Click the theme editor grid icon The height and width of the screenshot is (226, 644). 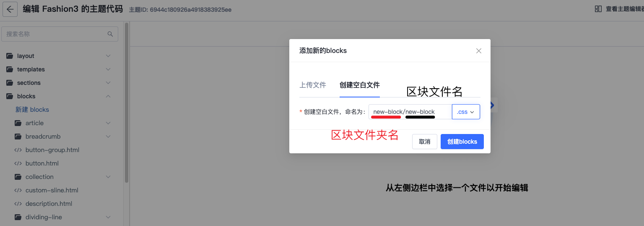point(598,9)
